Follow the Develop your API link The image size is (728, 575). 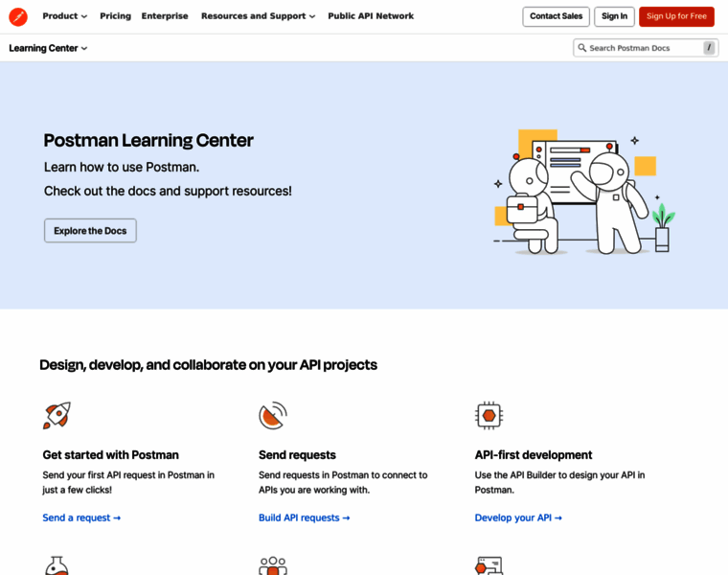[518, 517]
